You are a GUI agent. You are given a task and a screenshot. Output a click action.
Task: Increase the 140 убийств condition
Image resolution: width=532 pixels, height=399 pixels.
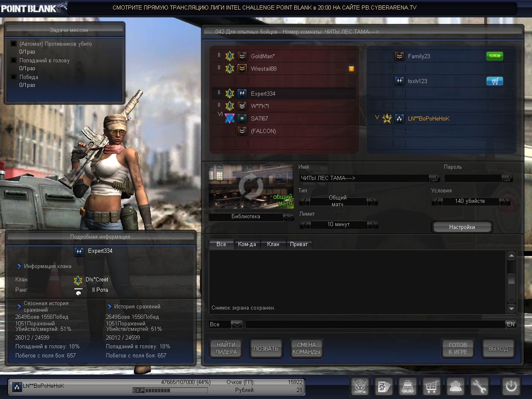(x=504, y=202)
